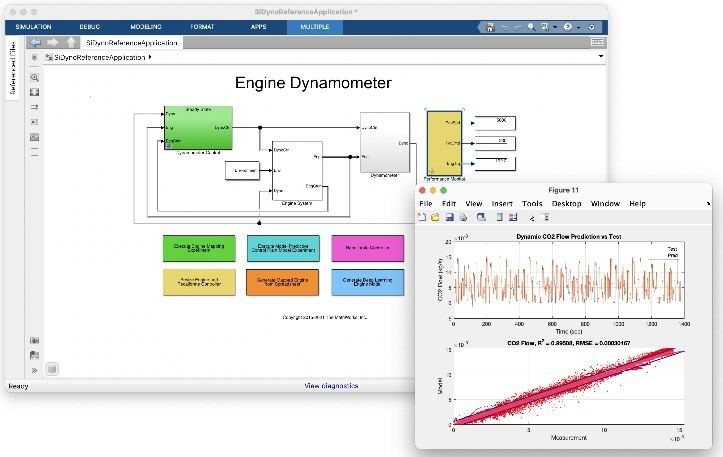Image resolution: width=723 pixels, height=457 pixels.
Task: Open the address bar dropdown at far right
Action: pyautogui.click(x=601, y=57)
